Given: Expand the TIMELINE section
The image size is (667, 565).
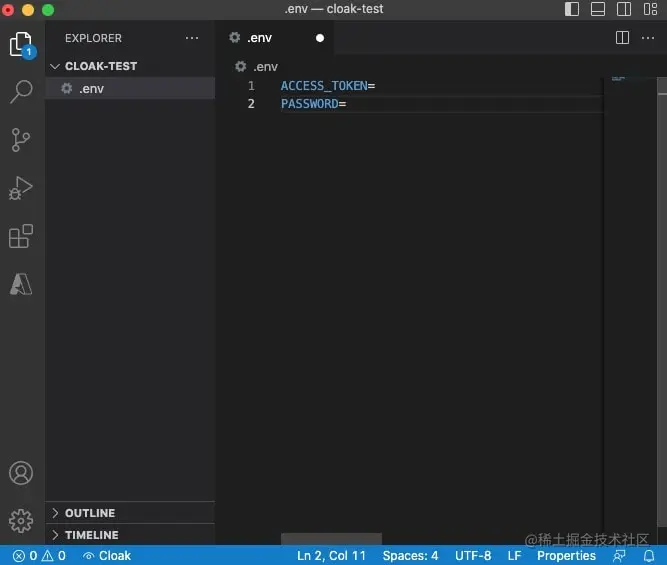Looking at the screenshot, I should coord(130,534).
